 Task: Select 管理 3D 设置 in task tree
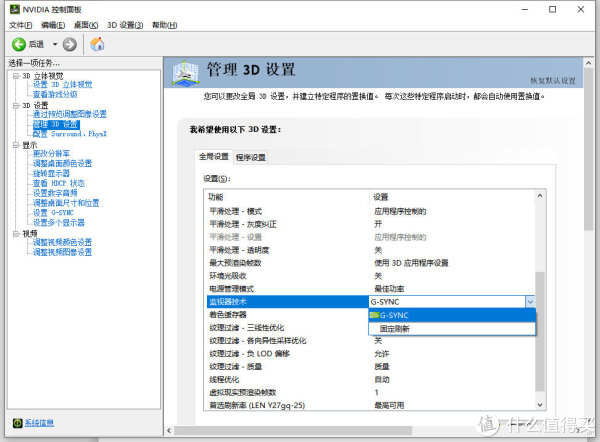tap(56, 124)
